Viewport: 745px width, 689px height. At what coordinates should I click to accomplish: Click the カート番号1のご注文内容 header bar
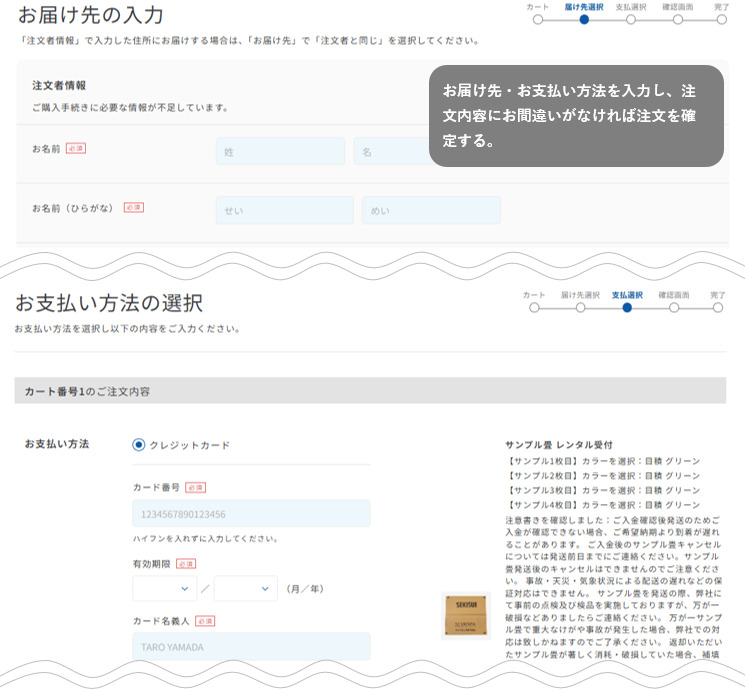pyautogui.click(x=370, y=391)
